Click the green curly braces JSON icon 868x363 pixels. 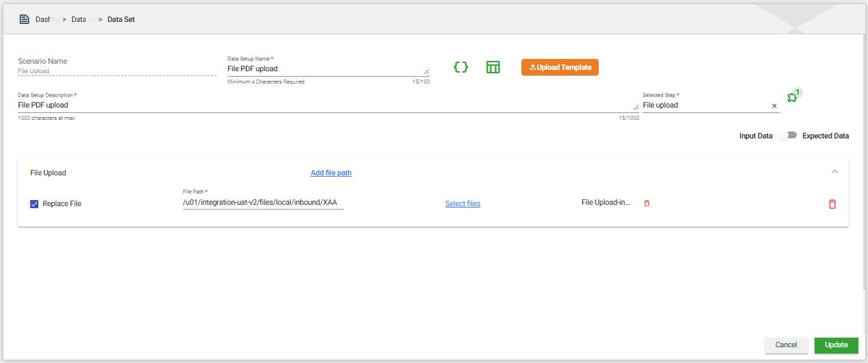click(461, 67)
